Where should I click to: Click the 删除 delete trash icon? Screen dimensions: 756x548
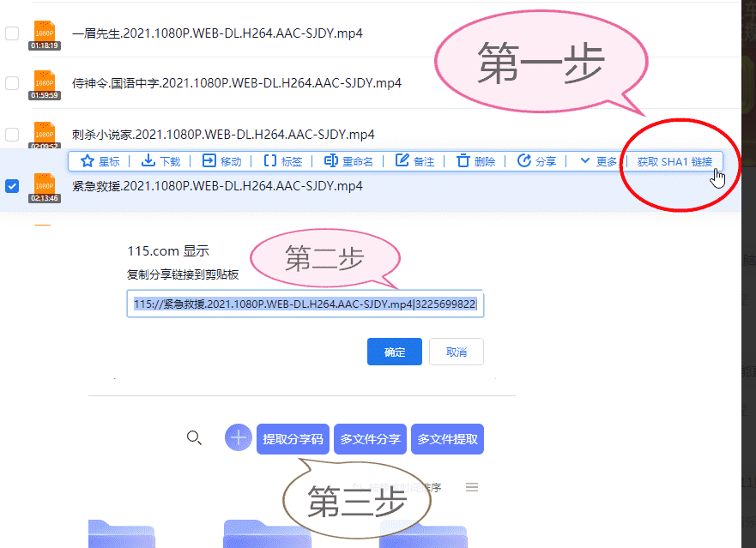click(463, 161)
